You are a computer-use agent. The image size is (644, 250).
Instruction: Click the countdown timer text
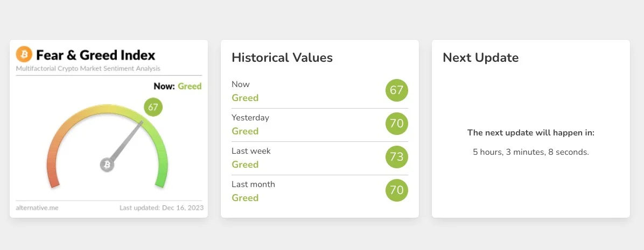point(530,152)
